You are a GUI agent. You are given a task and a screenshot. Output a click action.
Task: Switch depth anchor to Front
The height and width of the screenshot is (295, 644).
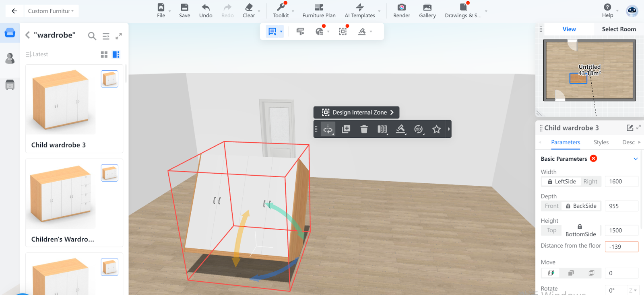tap(551, 206)
